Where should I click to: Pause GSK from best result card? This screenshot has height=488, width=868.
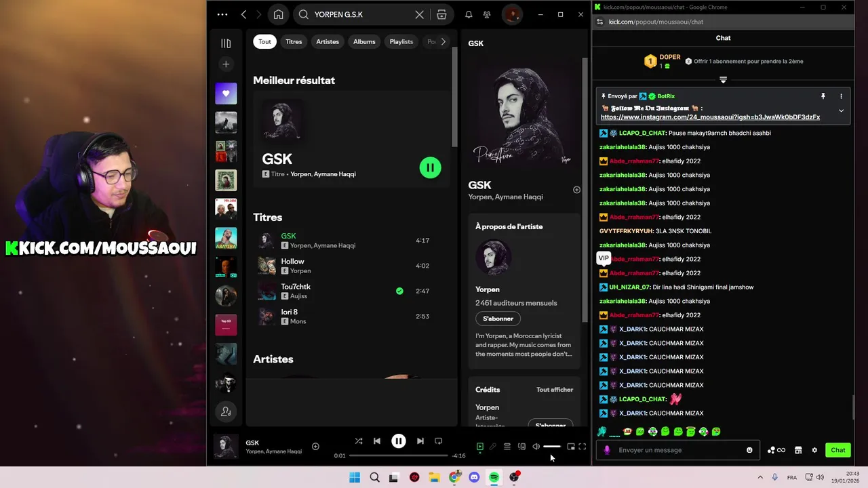click(x=430, y=167)
